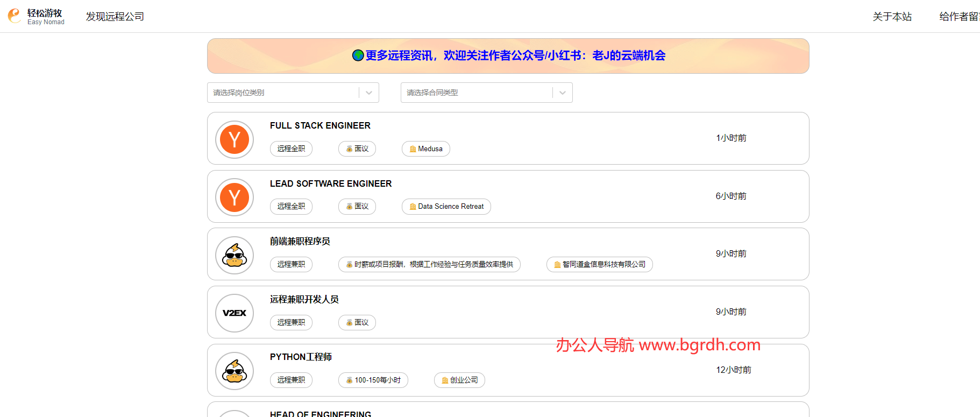Click the 100-150每小时 salary tag

[373, 380]
